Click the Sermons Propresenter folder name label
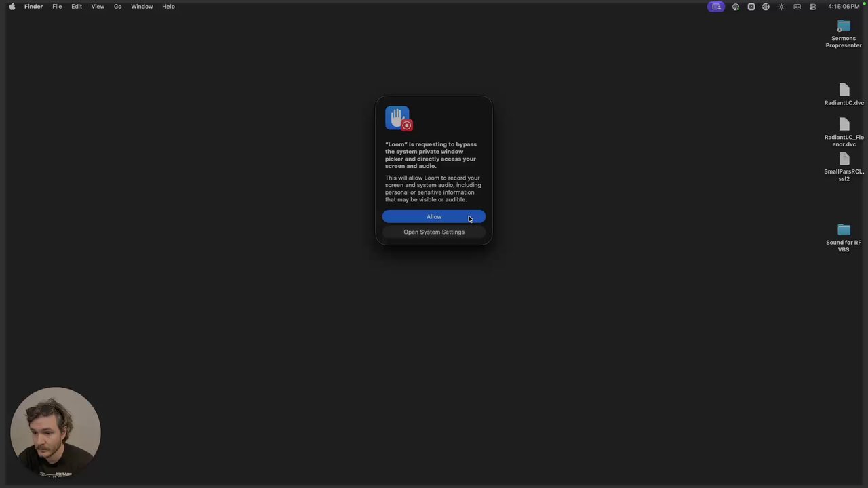This screenshot has height=488, width=868. point(844,42)
